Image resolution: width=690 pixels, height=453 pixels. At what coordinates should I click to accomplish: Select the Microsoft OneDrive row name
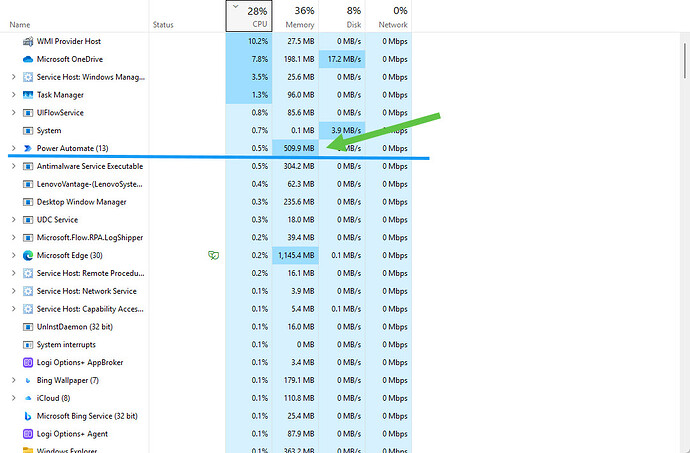[x=70, y=59]
